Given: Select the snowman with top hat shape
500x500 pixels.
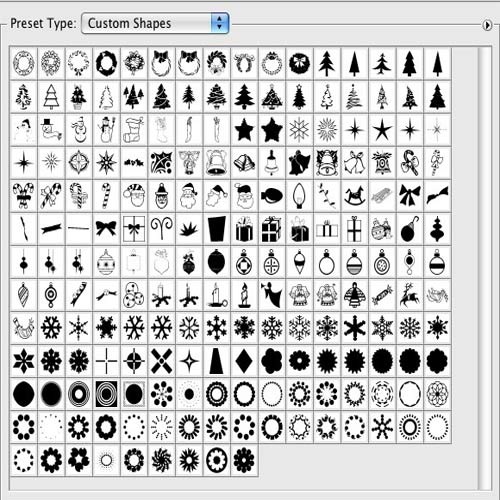Looking at the screenshot, I should coord(51,130).
